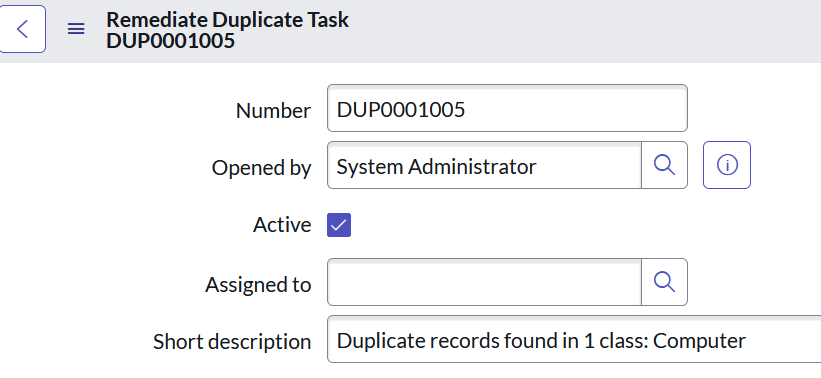Click the Short description label
The height and width of the screenshot is (378, 821).
232,342
